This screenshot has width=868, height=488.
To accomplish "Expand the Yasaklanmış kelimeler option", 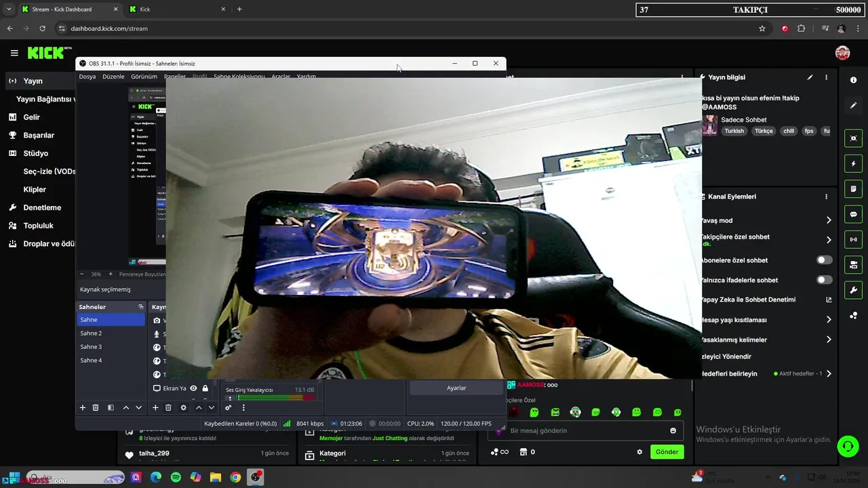I will tap(828, 340).
